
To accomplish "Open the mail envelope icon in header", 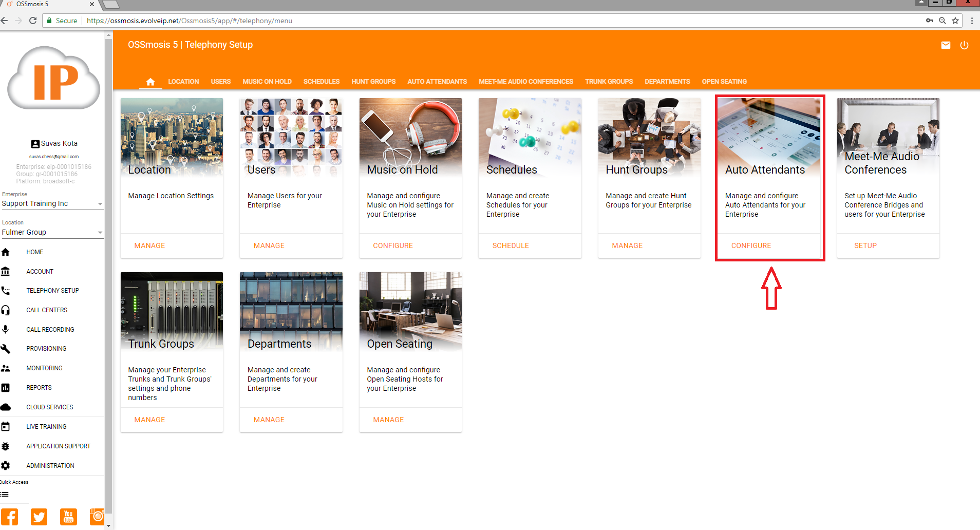I will coord(946,45).
